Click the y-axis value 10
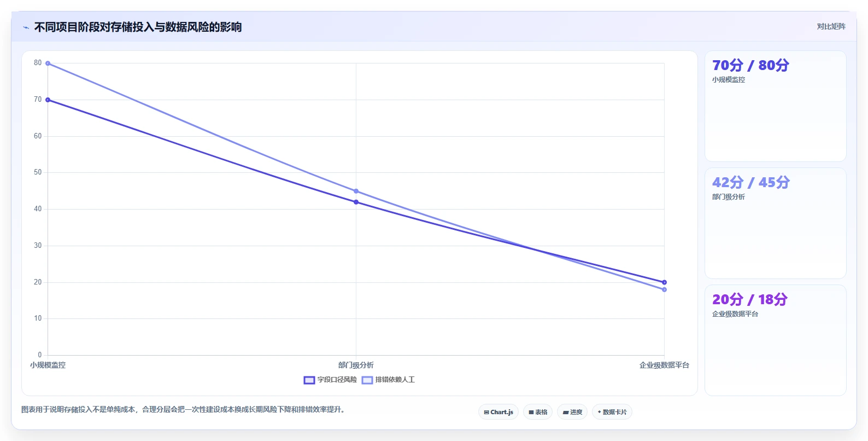Image resolution: width=868 pixels, height=441 pixels. 38,318
